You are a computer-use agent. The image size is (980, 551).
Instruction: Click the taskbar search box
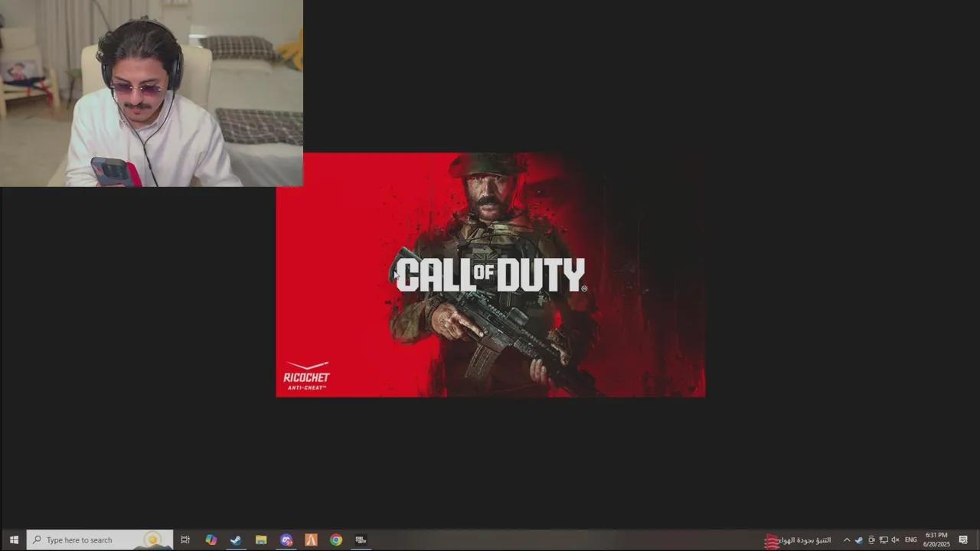(x=100, y=540)
